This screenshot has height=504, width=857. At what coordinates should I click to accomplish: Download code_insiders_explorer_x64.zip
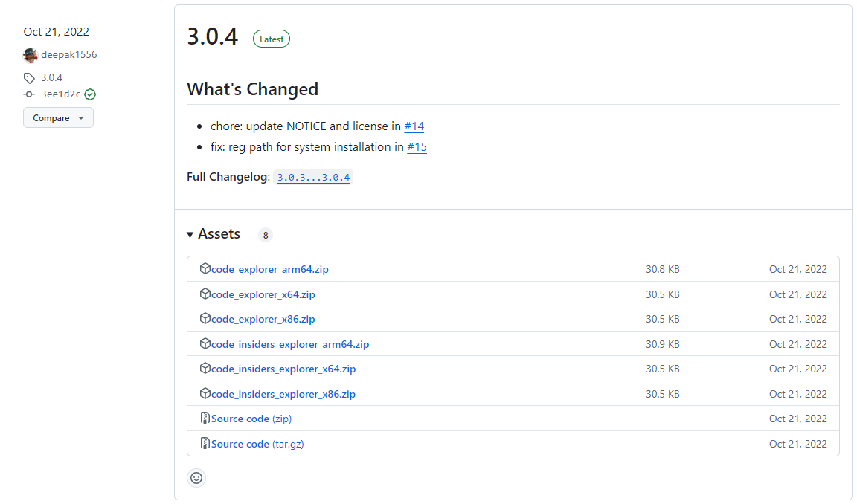(283, 369)
